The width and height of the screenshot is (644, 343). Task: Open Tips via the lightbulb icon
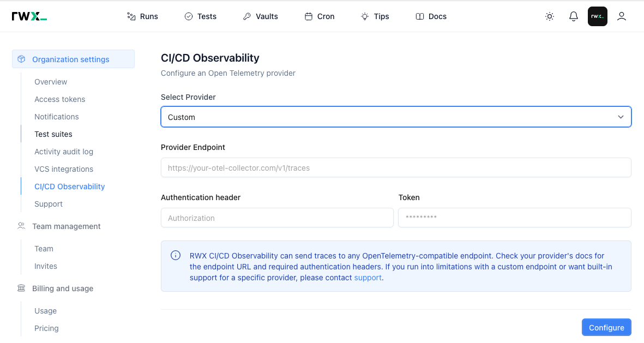(364, 16)
